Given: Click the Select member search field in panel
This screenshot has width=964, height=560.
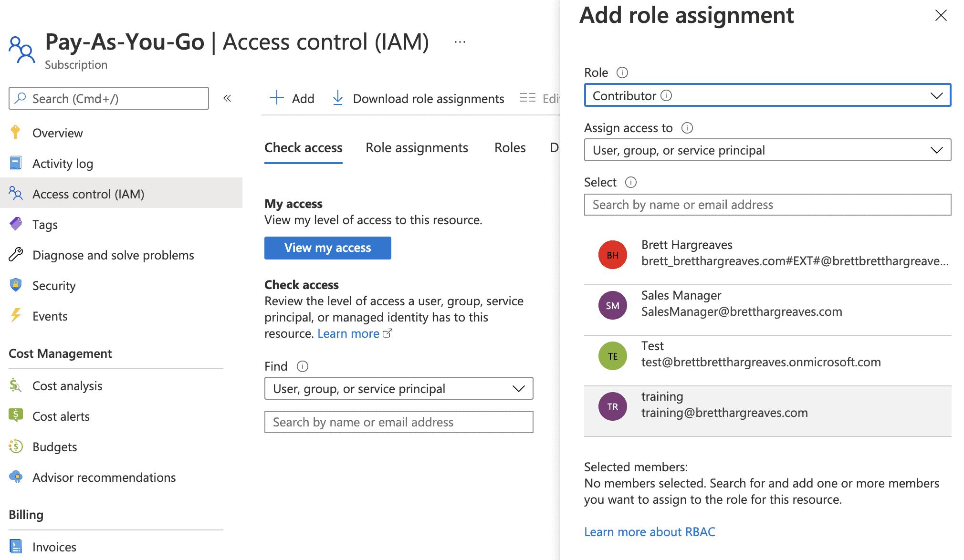Looking at the screenshot, I should pos(767,205).
